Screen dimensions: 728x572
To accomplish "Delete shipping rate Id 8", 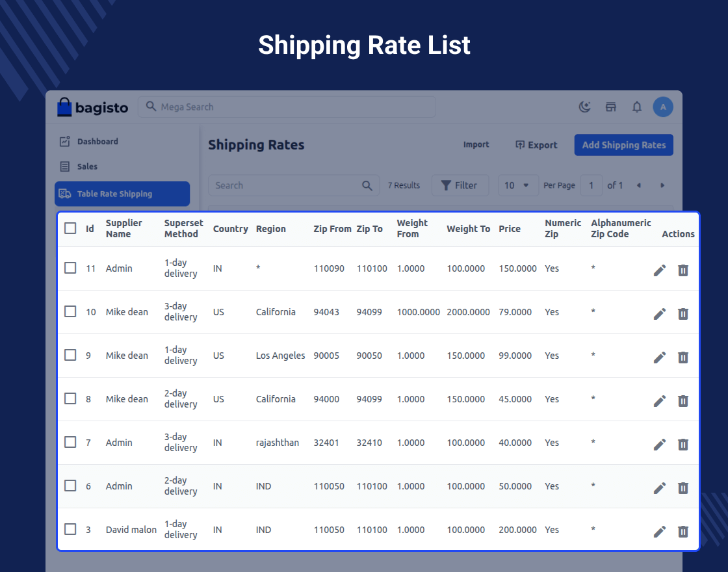I will coord(683,401).
